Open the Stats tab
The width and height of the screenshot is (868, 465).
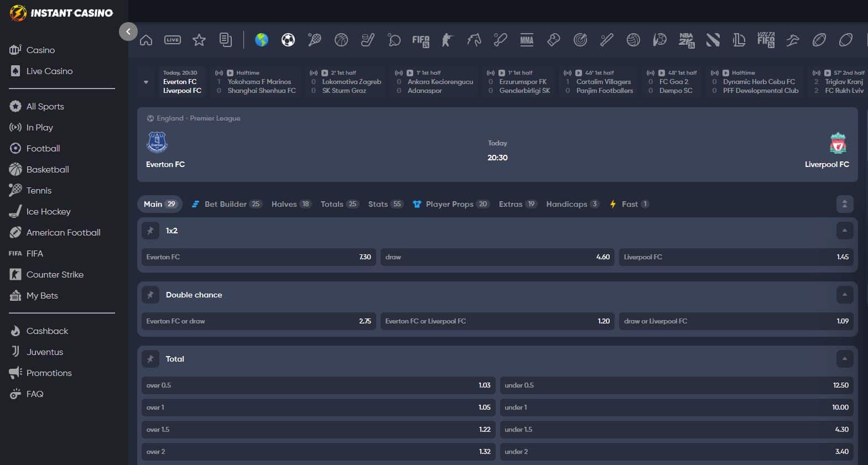tap(385, 204)
